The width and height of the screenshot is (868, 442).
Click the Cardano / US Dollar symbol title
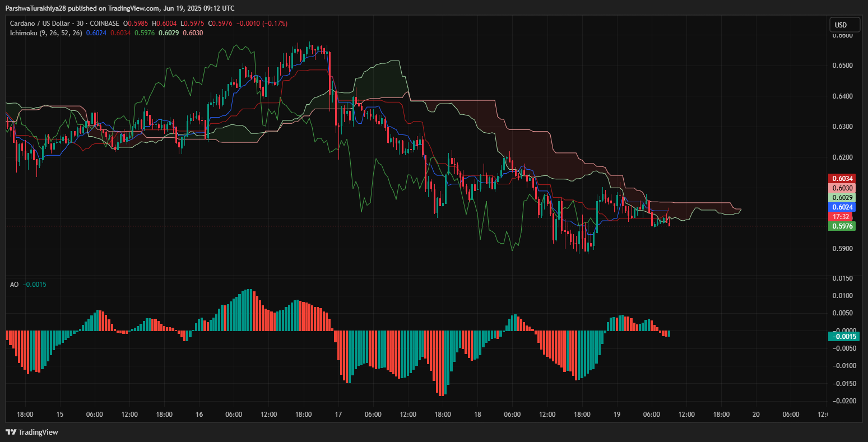[x=44, y=24]
